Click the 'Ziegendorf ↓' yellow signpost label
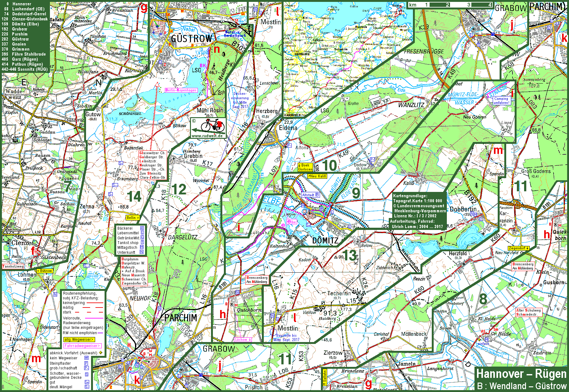Image resolution: width=569 pixels, height=392 pixels. tap(518, 248)
